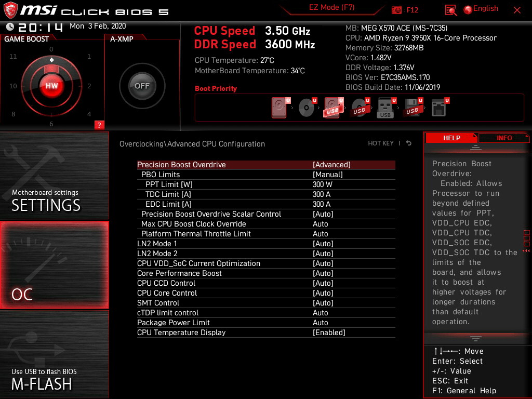532x399 pixels.
Task: Edit the EDC Limit 300 A value
Action: point(266,204)
